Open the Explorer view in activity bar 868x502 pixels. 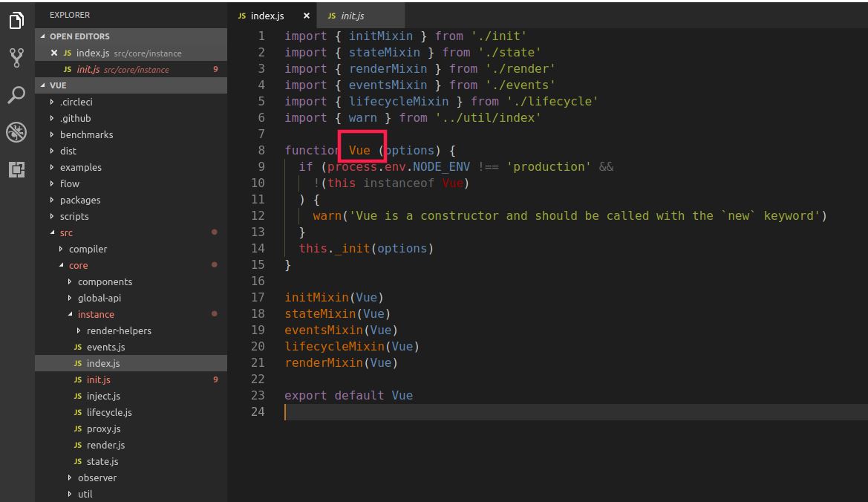pyautogui.click(x=16, y=21)
